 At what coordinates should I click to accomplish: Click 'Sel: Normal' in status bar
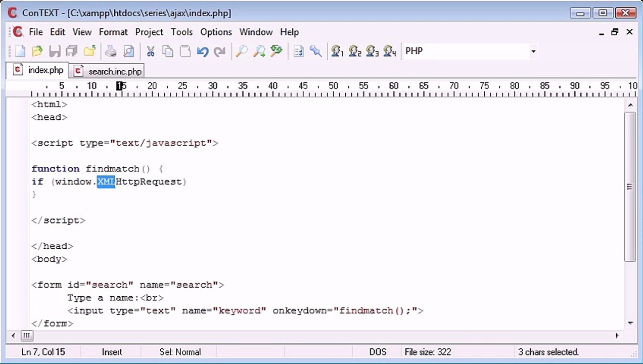coord(180,352)
